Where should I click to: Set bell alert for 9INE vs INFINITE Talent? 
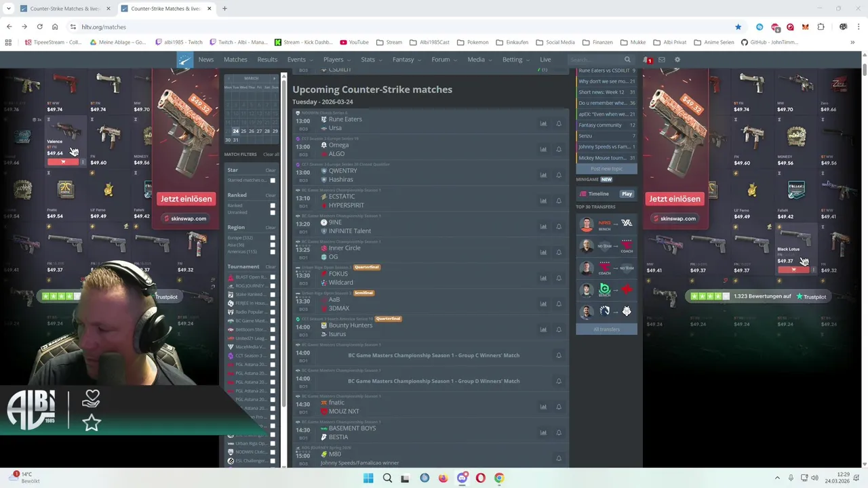pos(559,226)
